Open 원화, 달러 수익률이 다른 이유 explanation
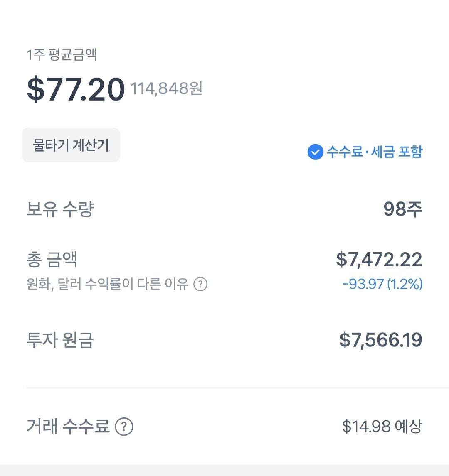 tap(107, 285)
